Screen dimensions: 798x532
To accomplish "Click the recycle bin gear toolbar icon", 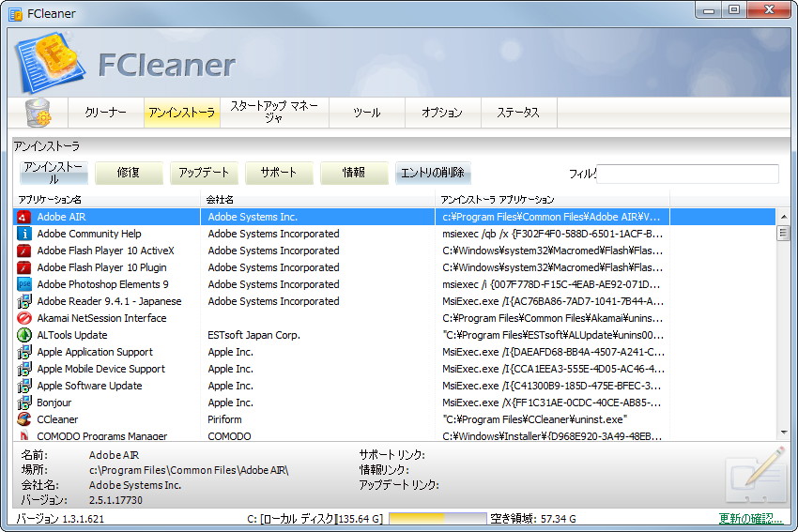I will 38,113.
